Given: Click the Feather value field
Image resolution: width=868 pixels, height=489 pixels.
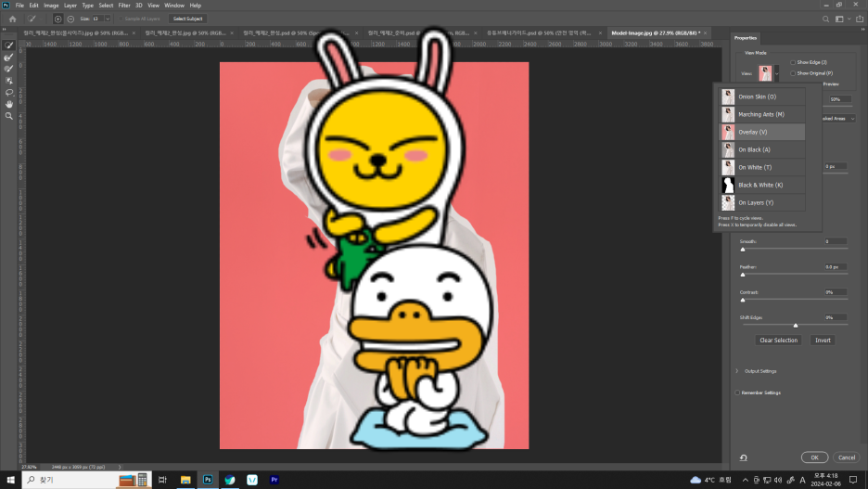Looking at the screenshot, I should tap(836, 267).
